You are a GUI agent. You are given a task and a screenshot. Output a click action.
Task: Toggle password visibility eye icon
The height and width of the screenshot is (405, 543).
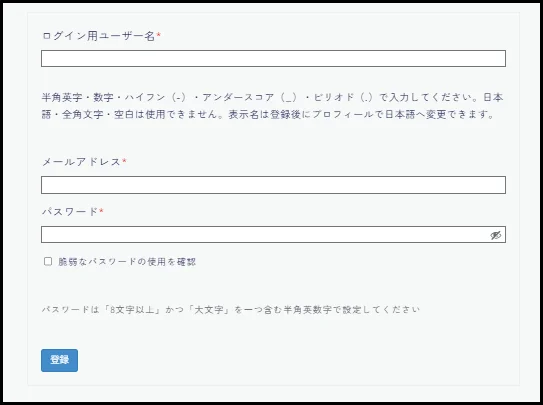[x=496, y=235]
